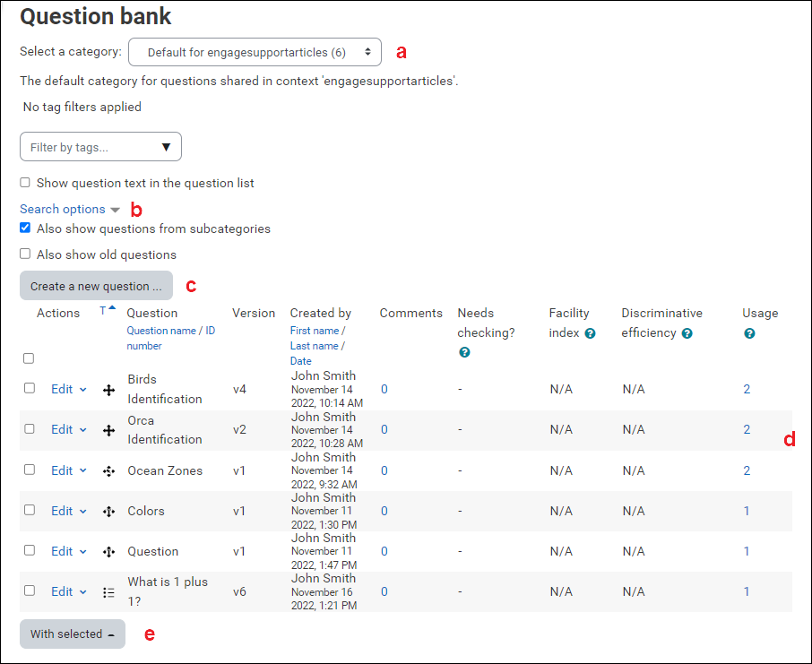Click Create a new question button
Image resolution: width=812 pixels, height=664 pixels.
pos(96,286)
